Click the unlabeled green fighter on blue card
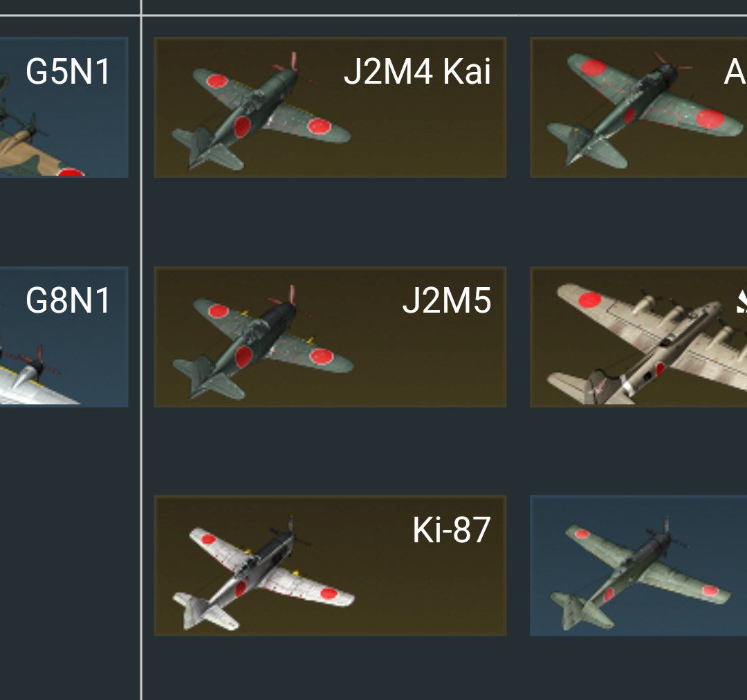Image resolution: width=747 pixels, height=700 pixels. click(639, 573)
